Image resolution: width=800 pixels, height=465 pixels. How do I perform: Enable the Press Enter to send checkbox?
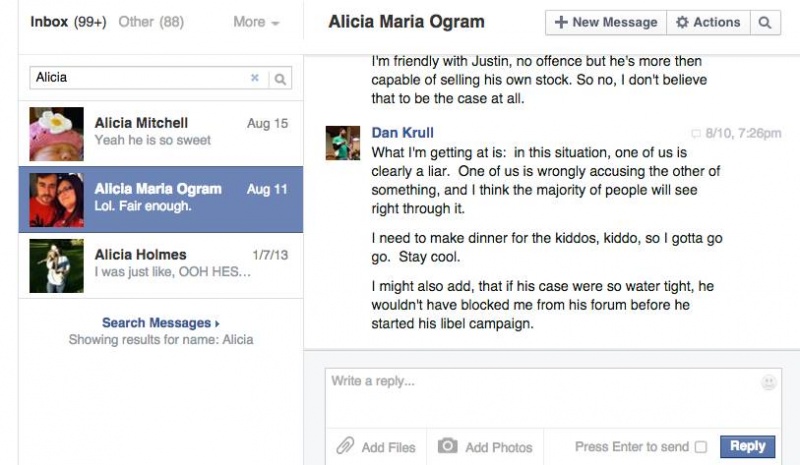701,447
